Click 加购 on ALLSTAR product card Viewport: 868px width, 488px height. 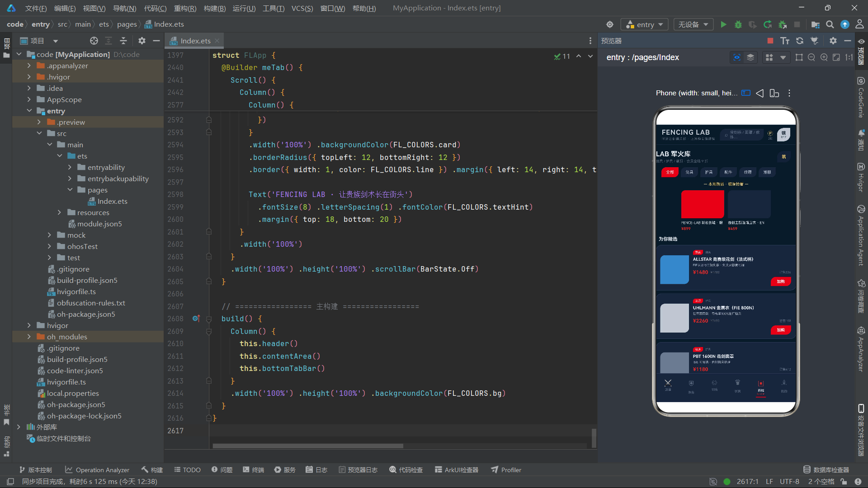pyautogui.click(x=781, y=282)
